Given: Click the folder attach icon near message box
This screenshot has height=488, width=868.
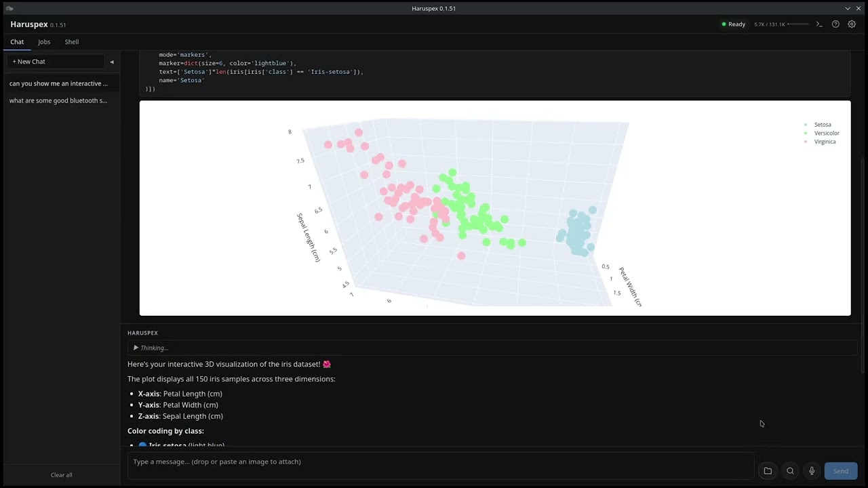Looking at the screenshot, I should point(768,471).
